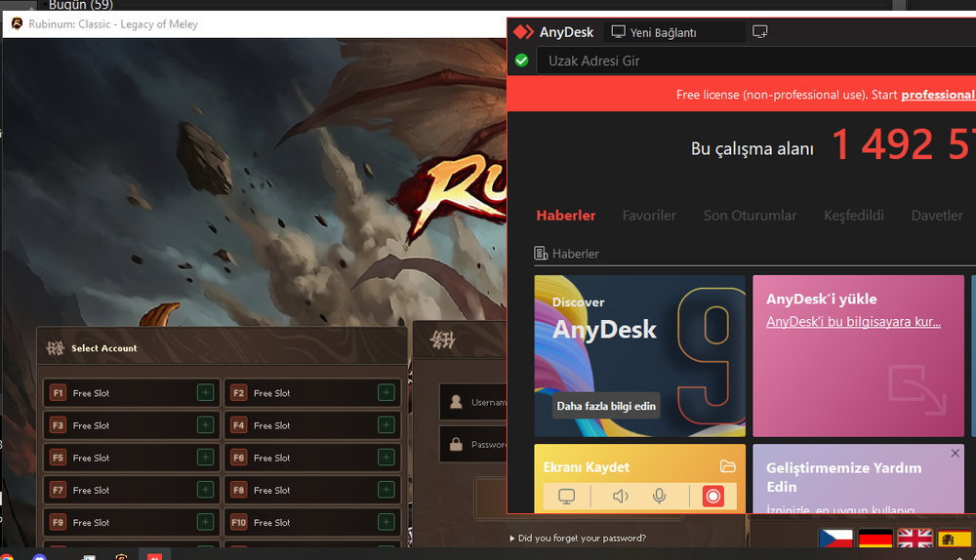Toggle speaker audio in the Ekranı Kaydet card
The image size is (976, 560).
(x=620, y=497)
